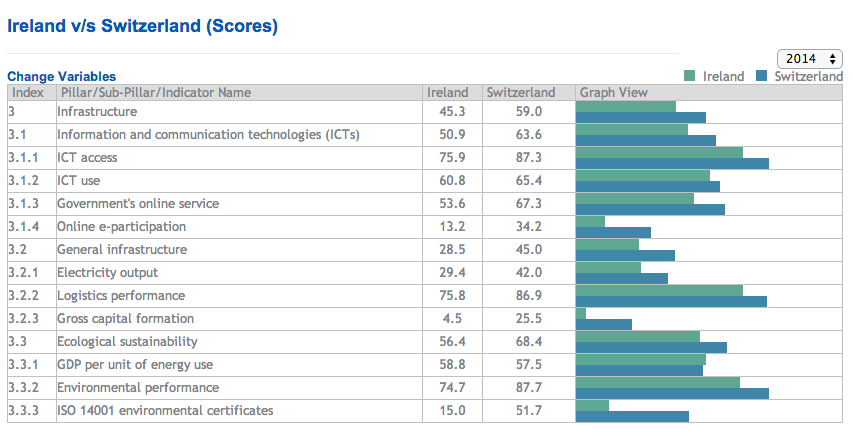Click the Ireland column header
This screenshot has height=433, width=853.
pos(447,93)
